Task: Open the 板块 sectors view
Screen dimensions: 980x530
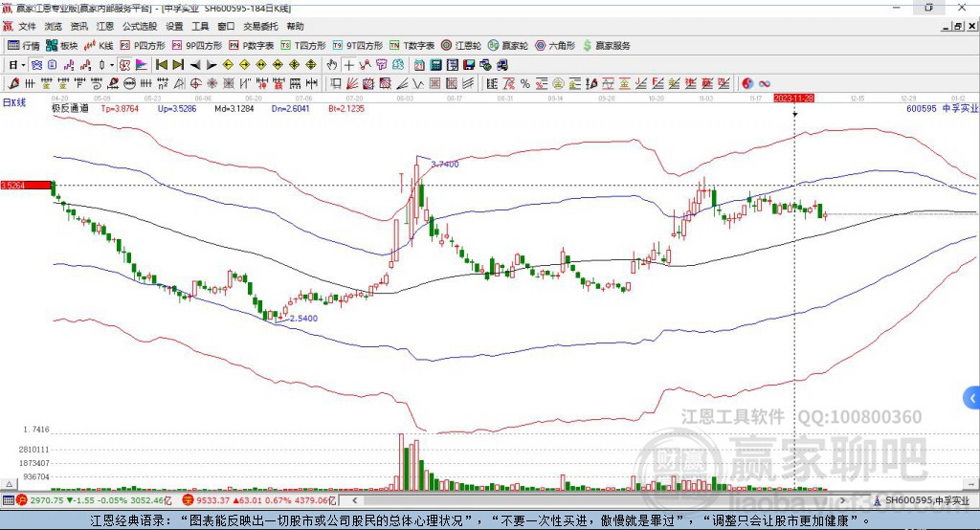Action: [62, 46]
